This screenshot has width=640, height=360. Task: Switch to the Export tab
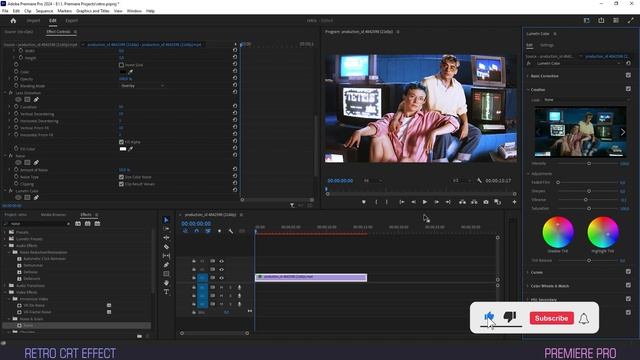tap(71, 20)
